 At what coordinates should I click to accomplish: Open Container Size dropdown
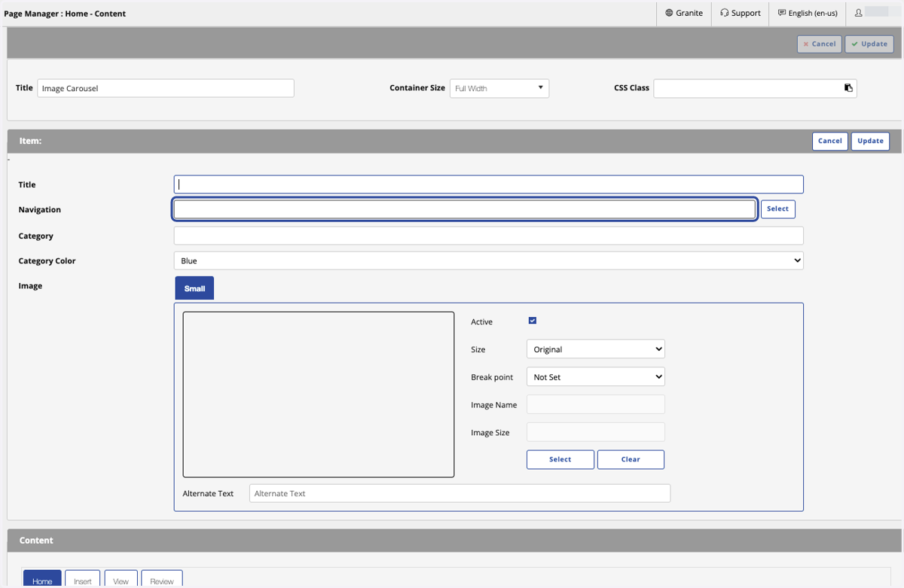(x=499, y=88)
